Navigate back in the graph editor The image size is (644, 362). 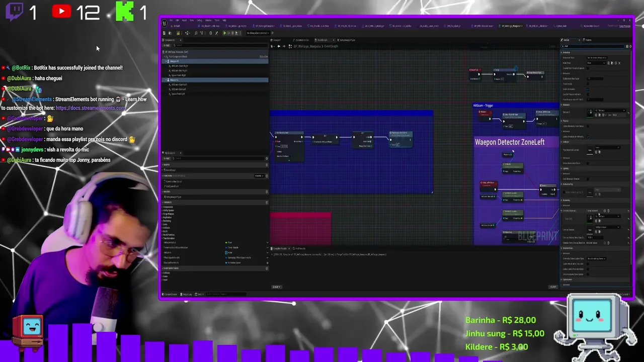click(279, 46)
